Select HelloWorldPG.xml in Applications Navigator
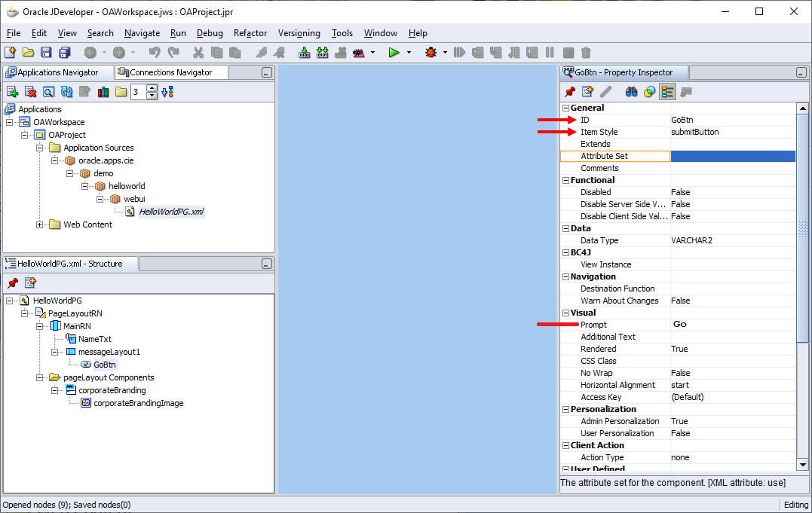This screenshot has height=513, width=812. click(x=171, y=212)
